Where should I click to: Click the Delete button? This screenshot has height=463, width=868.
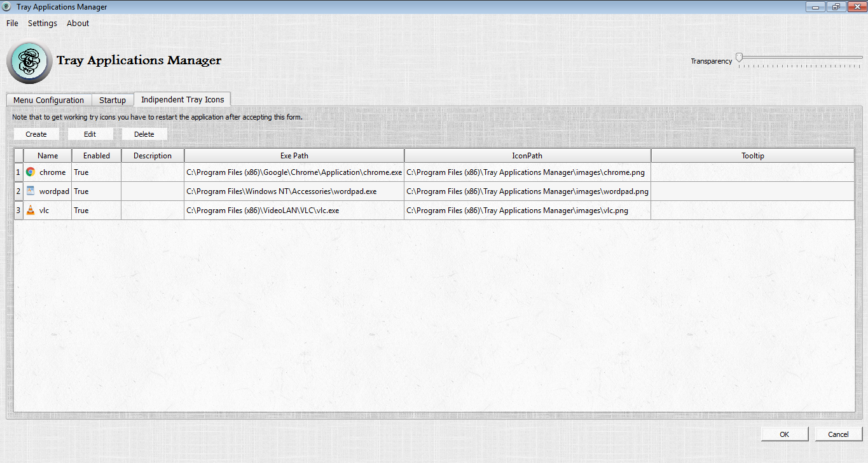pyautogui.click(x=144, y=134)
